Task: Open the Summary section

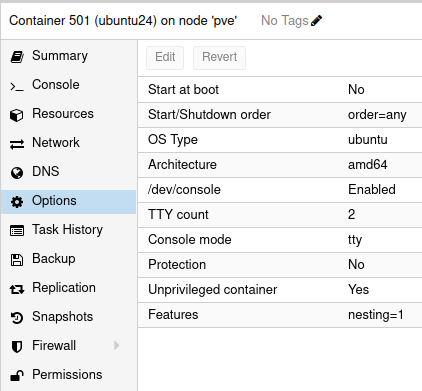Action: pos(69,56)
